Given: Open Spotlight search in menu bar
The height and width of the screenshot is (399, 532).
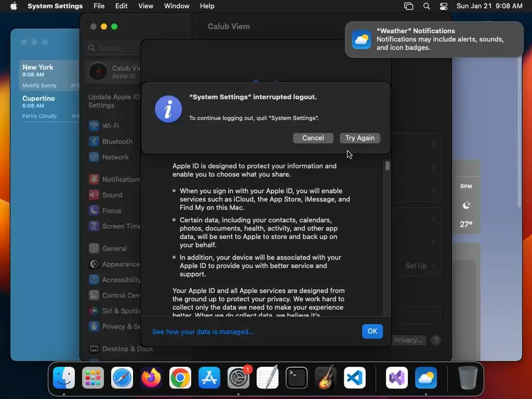Looking at the screenshot, I should coord(427,6).
